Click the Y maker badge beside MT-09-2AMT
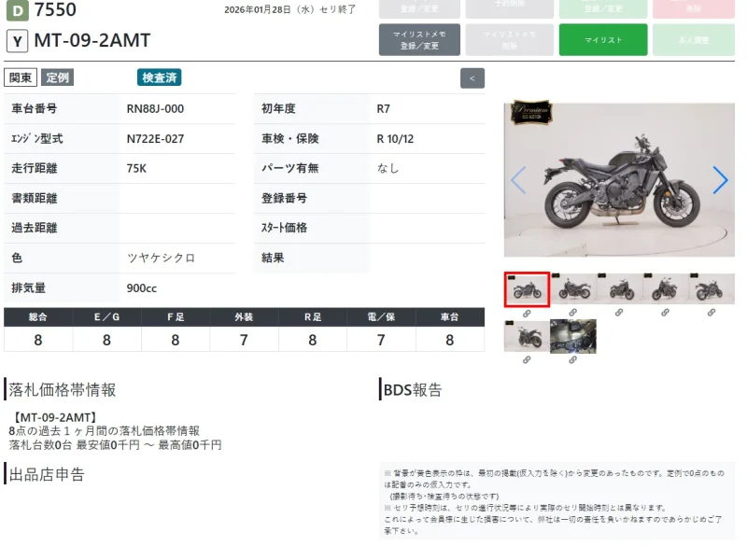The width and height of the screenshot is (747, 560). point(17,41)
